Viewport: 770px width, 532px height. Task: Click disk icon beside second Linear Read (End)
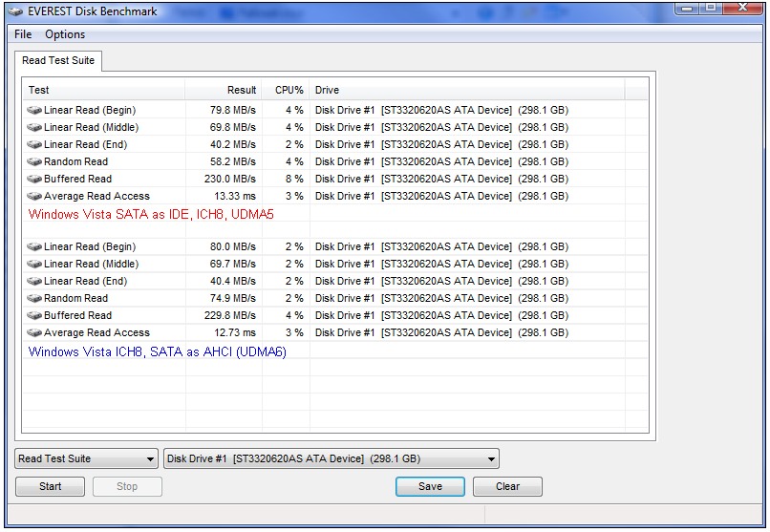35,282
